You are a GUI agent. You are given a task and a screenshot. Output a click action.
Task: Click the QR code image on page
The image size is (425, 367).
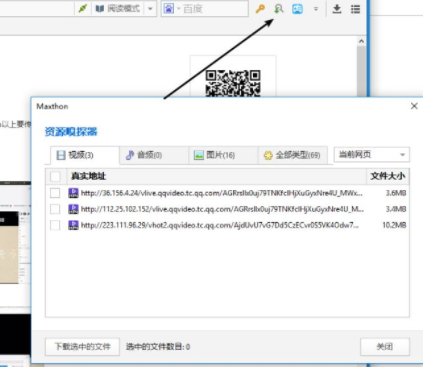point(233,83)
